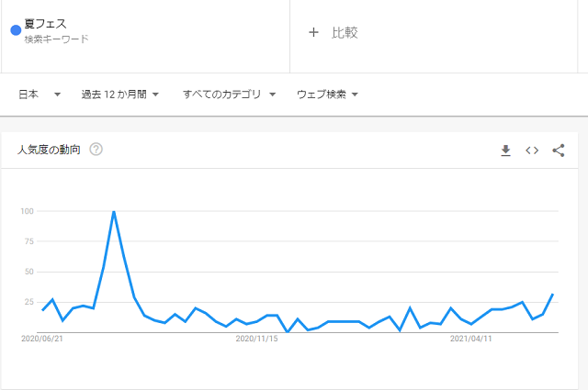Share the 人気度の動向 chart
This screenshot has height=390, width=588.
pos(559,150)
